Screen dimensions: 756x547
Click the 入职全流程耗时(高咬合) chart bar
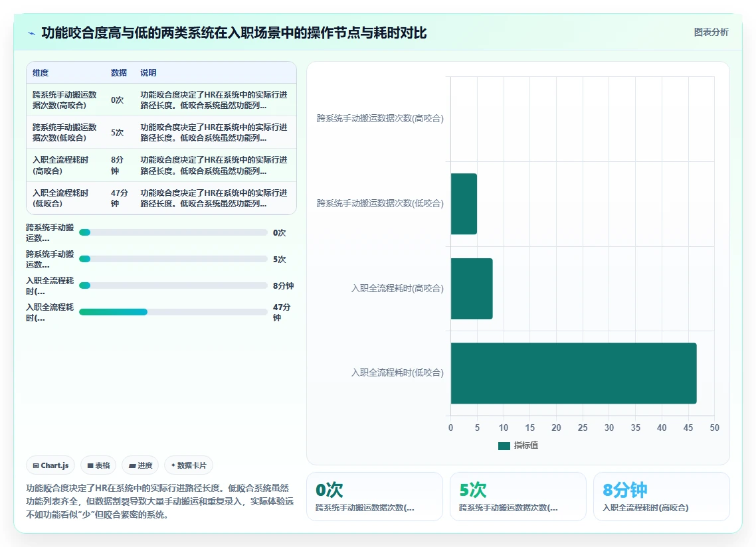tap(472, 289)
